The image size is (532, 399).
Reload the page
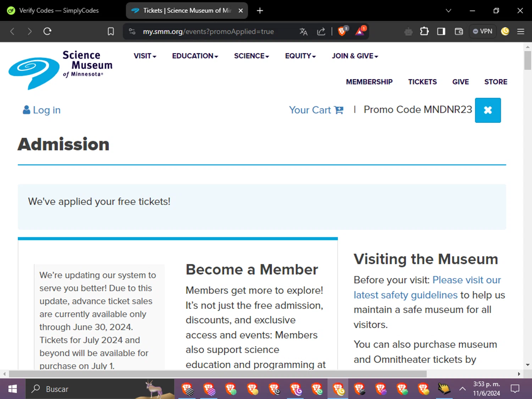pos(47,32)
